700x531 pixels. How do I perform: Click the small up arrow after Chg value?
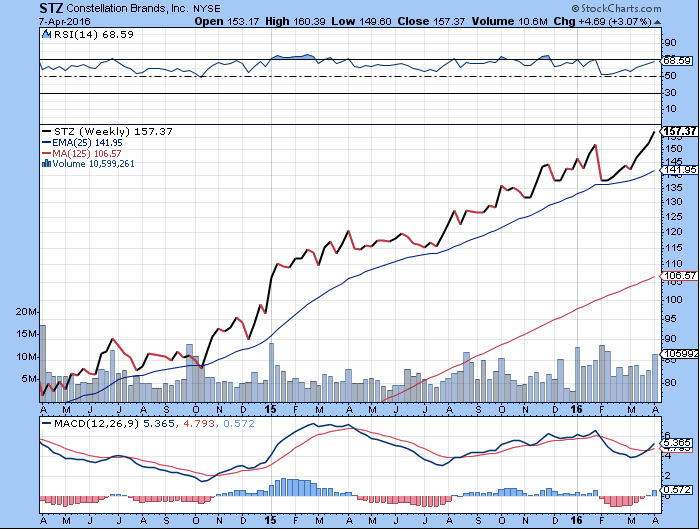[x=657, y=22]
